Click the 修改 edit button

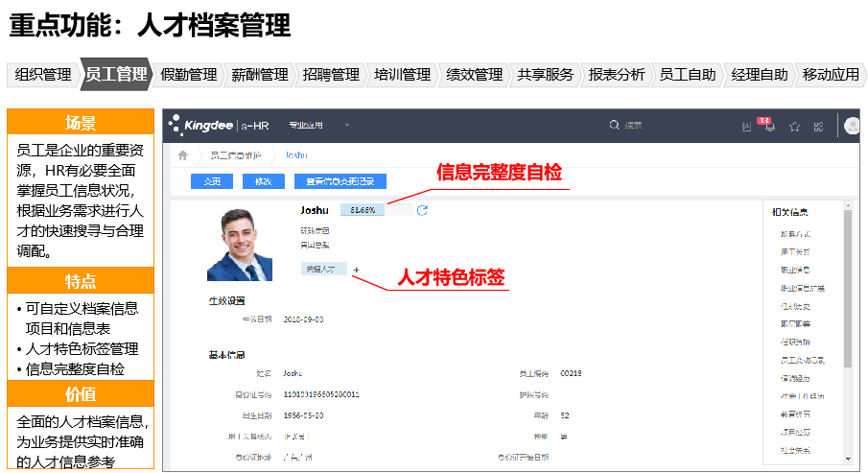(264, 181)
